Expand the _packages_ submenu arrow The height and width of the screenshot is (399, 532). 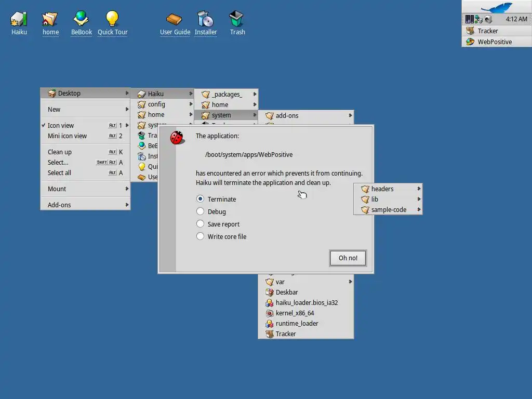coord(255,94)
